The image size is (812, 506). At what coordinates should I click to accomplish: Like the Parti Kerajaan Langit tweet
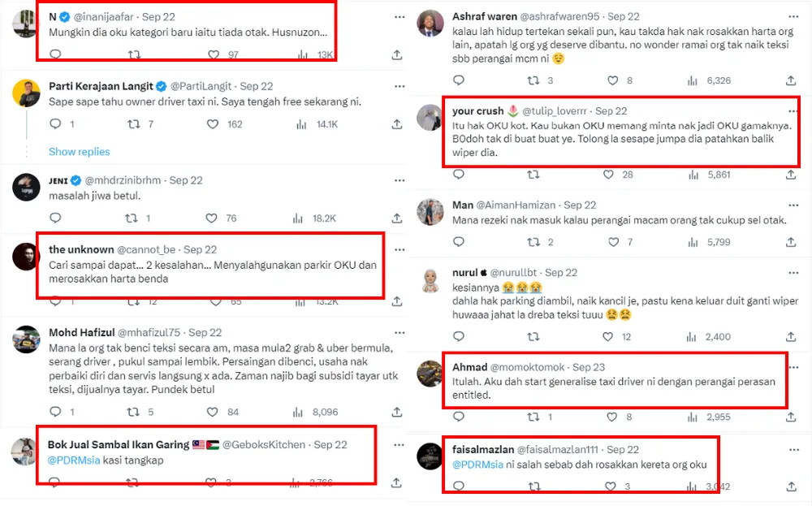point(213,124)
